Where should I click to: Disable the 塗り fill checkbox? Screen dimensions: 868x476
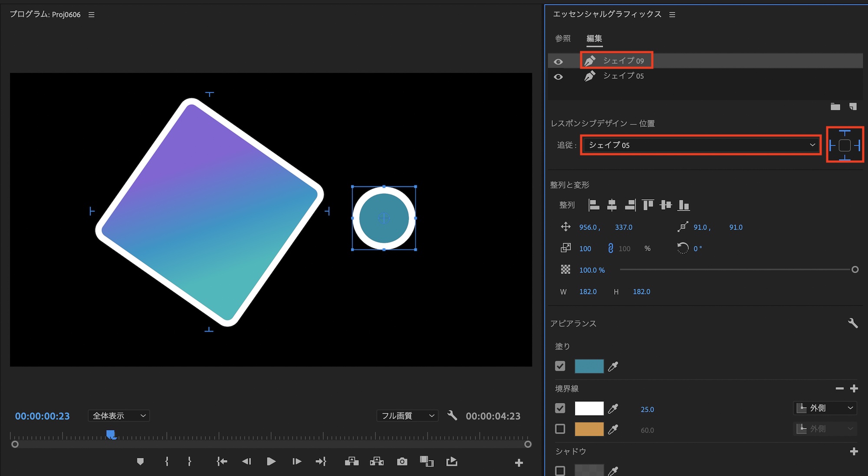point(560,366)
